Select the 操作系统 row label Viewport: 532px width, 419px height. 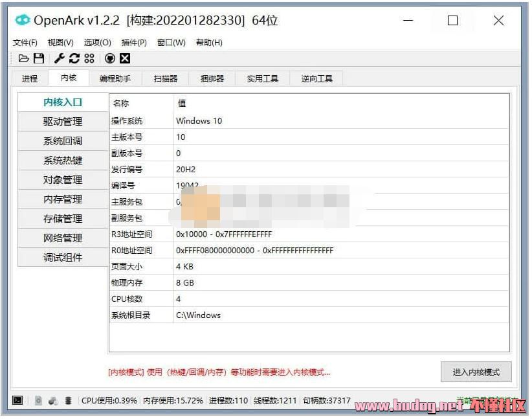coord(127,121)
